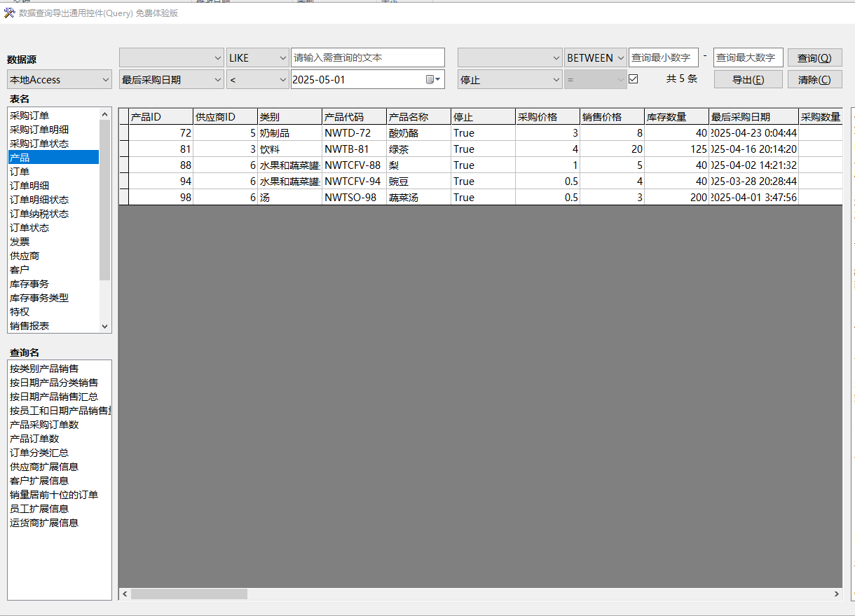Select 发票 in the table list
Viewport: 855px width, 616px height.
pyautogui.click(x=53, y=242)
